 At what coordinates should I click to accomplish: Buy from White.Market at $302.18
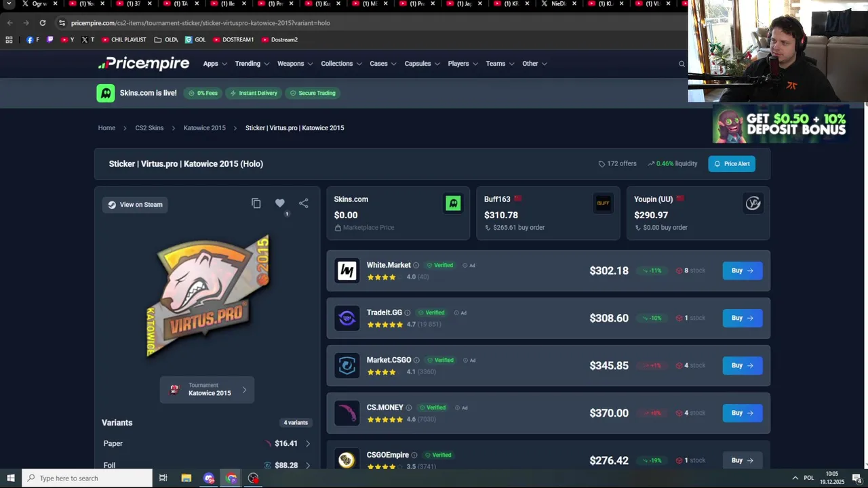tap(742, 270)
